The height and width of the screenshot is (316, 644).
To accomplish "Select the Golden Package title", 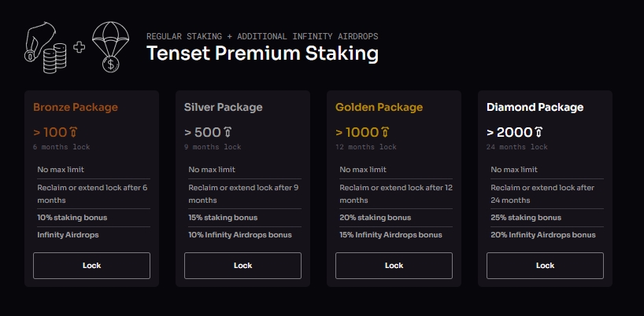I will pyautogui.click(x=379, y=108).
